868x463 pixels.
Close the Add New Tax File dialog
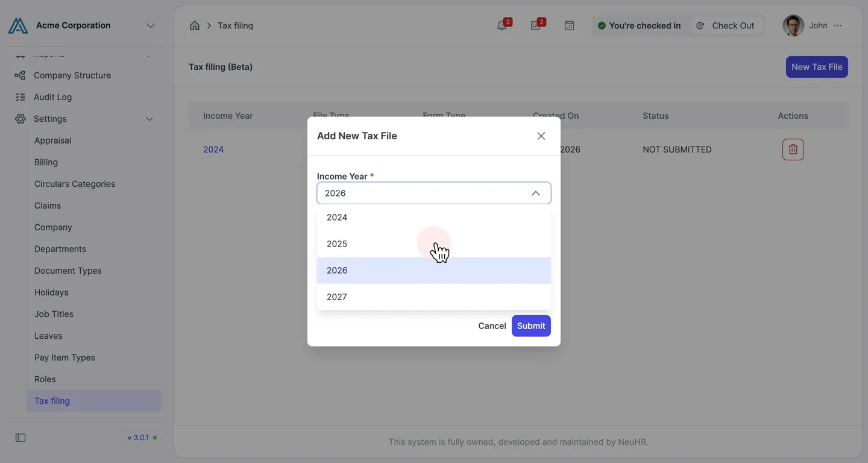[541, 136]
